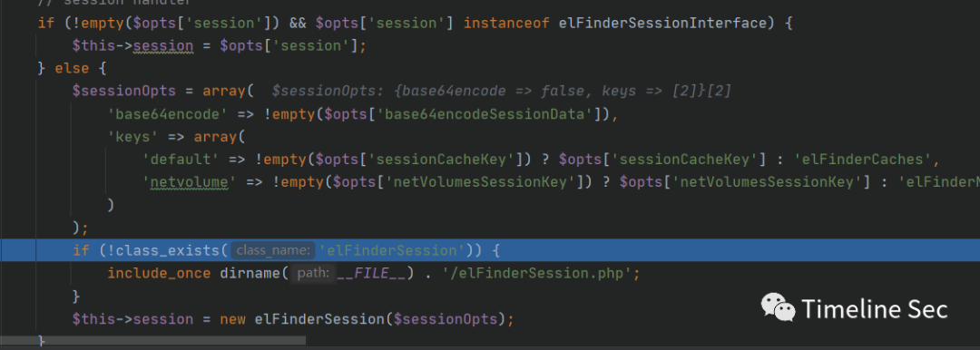Click the $sessionOpts inline debug value hint
Screen dimensions: 980x350
(x=501, y=92)
